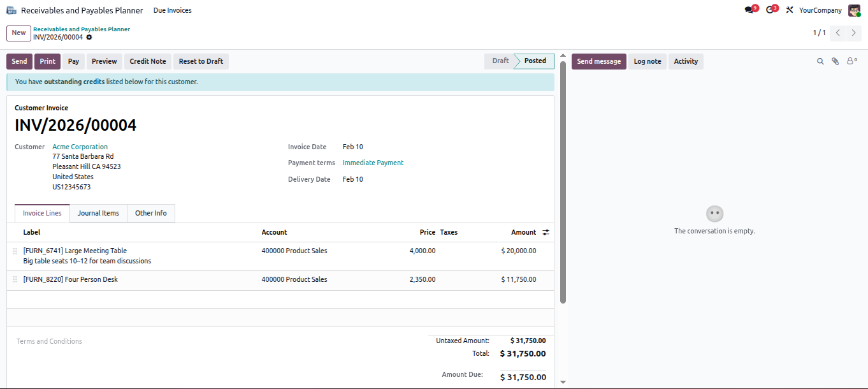Search messages with the magnifier icon

pos(821,61)
